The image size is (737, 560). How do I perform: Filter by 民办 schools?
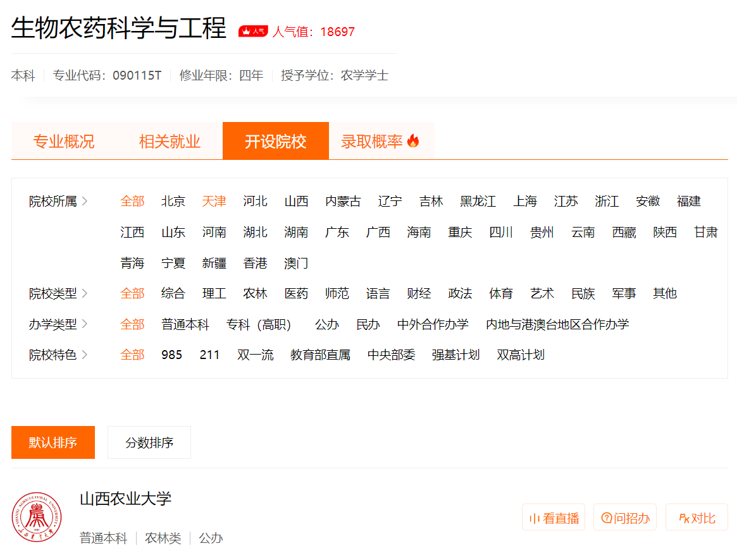pyautogui.click(x=368, y=324)
